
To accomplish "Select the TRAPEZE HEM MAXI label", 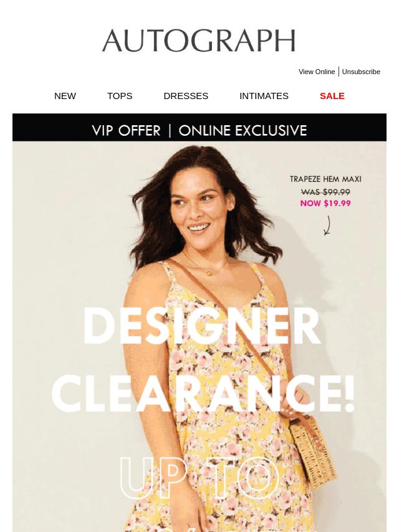I will [325, 179].
